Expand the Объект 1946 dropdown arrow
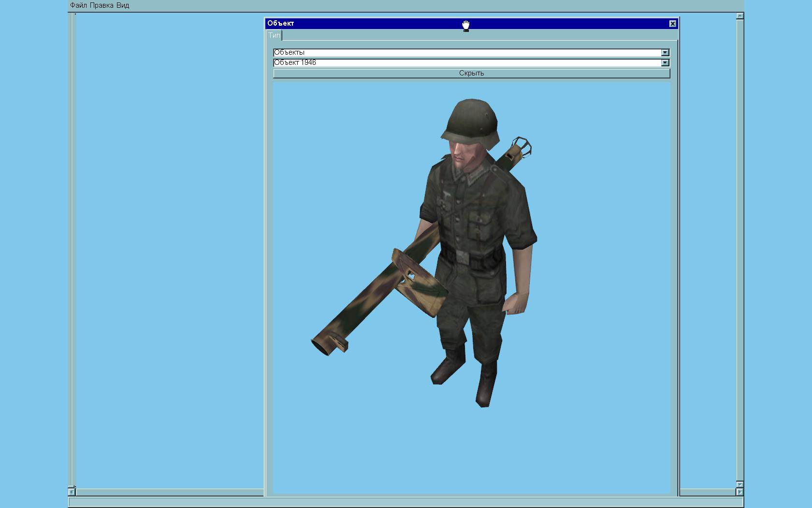812x508 pixels. (665, 63)
